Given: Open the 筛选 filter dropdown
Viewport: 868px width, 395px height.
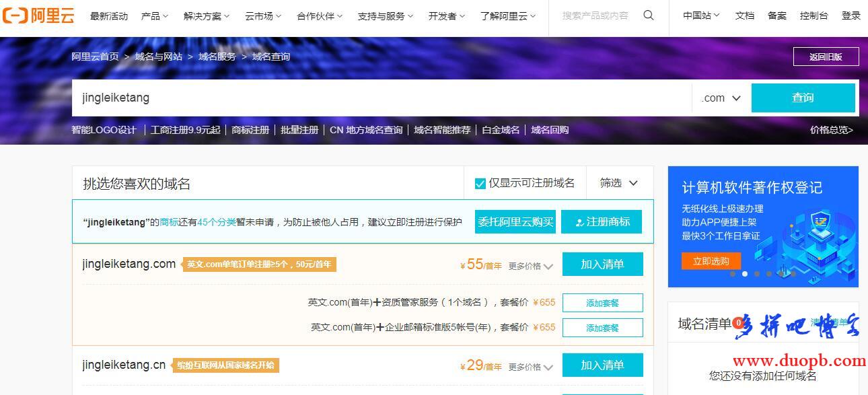Looking at the screenshot, I should 619,183.
